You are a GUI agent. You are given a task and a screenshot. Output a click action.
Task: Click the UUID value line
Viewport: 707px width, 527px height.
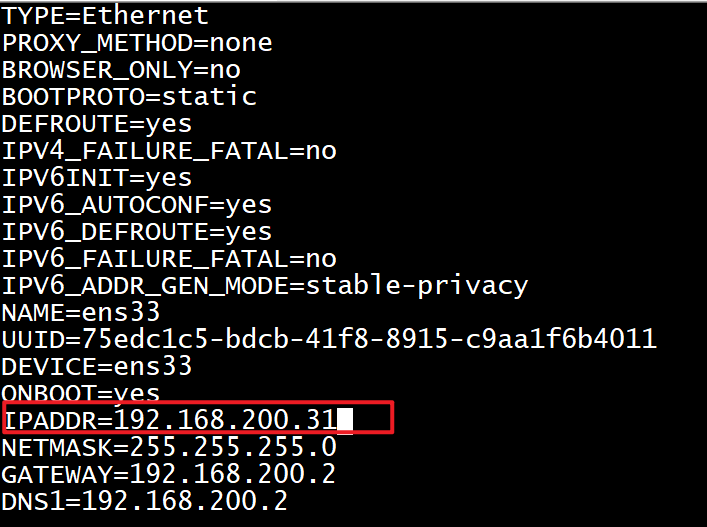(329, 340)
